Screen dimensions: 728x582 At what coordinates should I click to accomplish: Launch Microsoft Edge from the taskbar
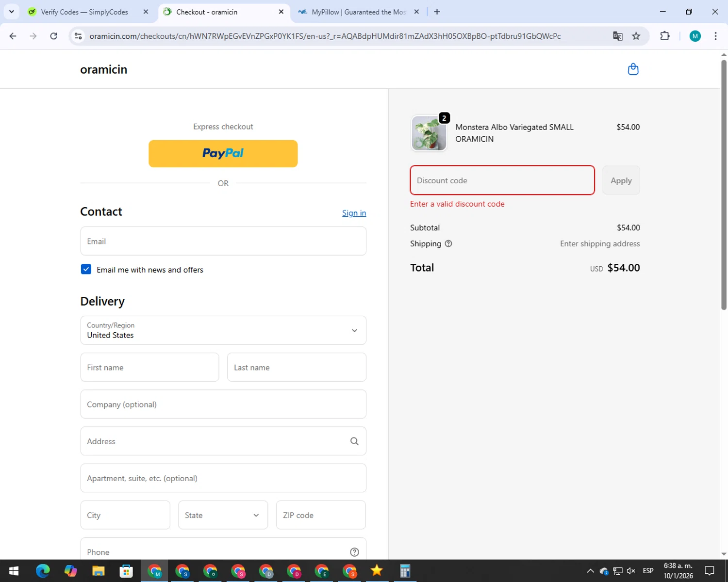(x=43, y=571)
